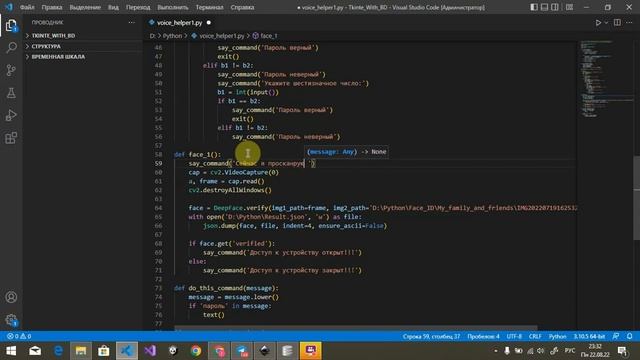Open the volume icon in system tray
This screenshot has width=640, height=360.
click(x=541, y=351)
